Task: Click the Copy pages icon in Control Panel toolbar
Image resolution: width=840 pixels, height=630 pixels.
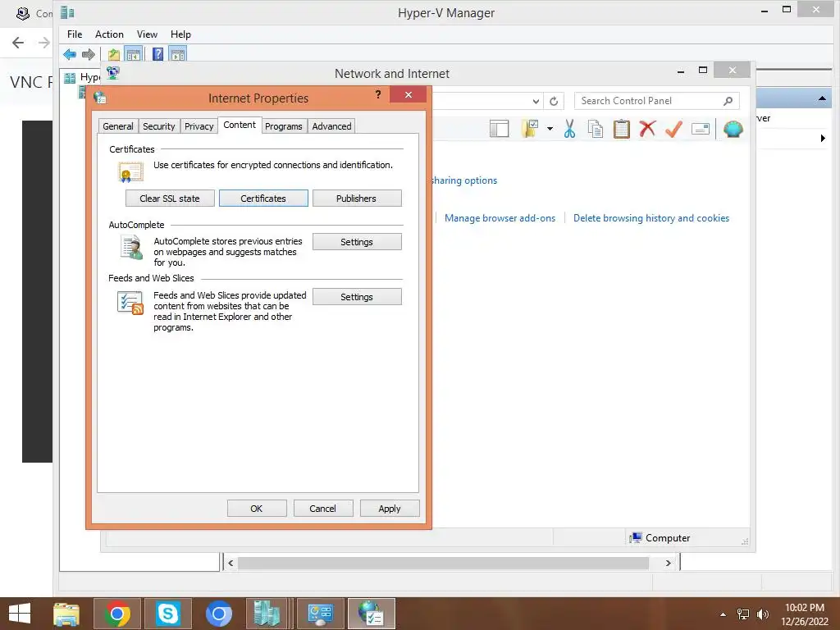Action: pos(596,129)
